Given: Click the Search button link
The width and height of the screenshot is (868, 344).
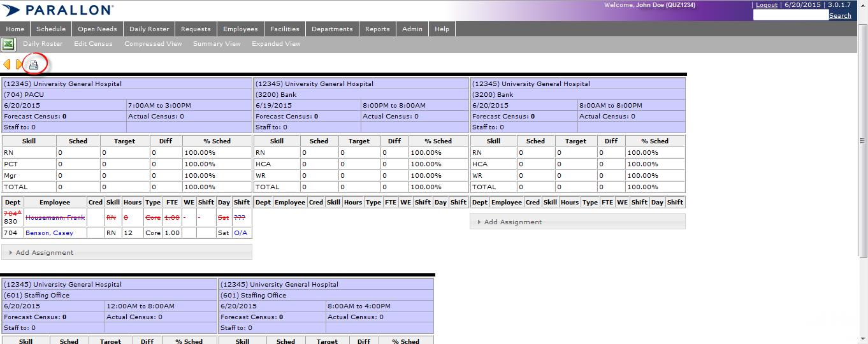Looking at the screenshot, I should click(840, 16).
